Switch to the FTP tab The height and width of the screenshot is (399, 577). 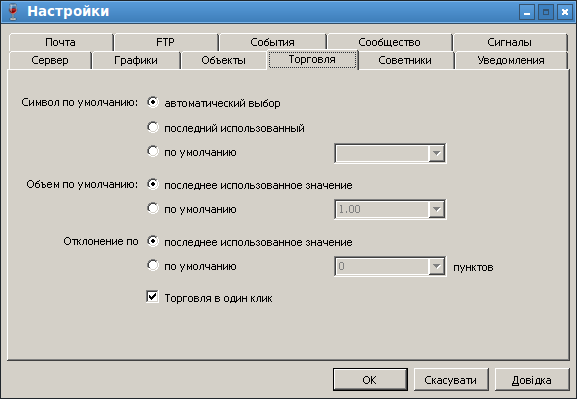click(166, 42)
